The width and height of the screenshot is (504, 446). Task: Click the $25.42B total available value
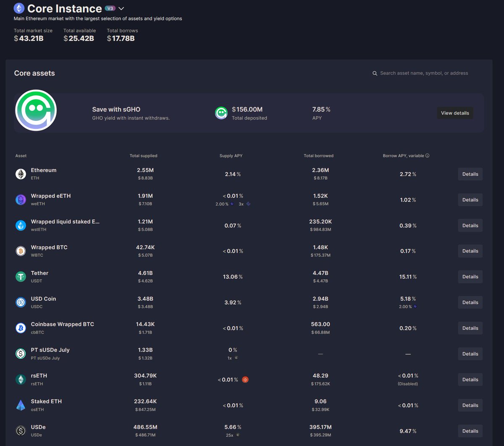[79, 38]
